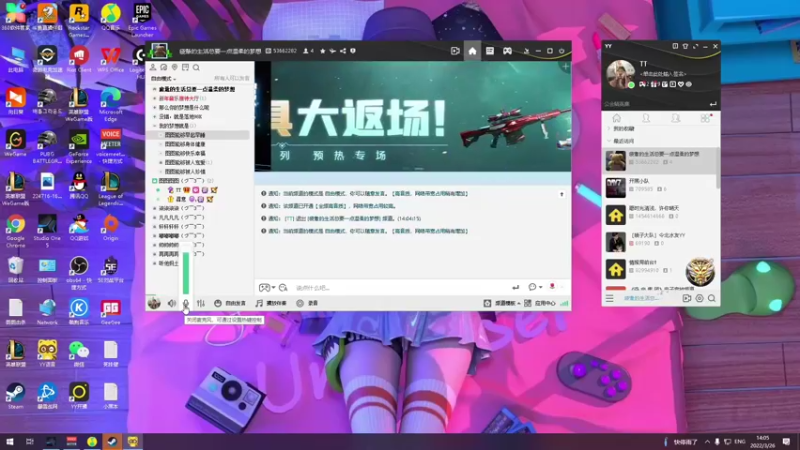Screen dimensions: 800x450
Task: Select the highlighted sub-channel row in the tree
Action: (x=199, y=135)
